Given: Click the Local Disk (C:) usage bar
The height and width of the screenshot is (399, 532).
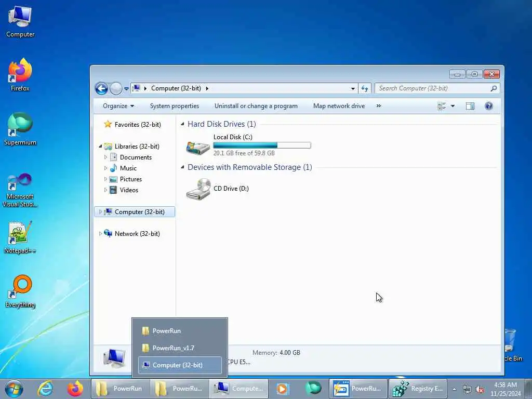Looking at the screenshot, I should 262,145.
